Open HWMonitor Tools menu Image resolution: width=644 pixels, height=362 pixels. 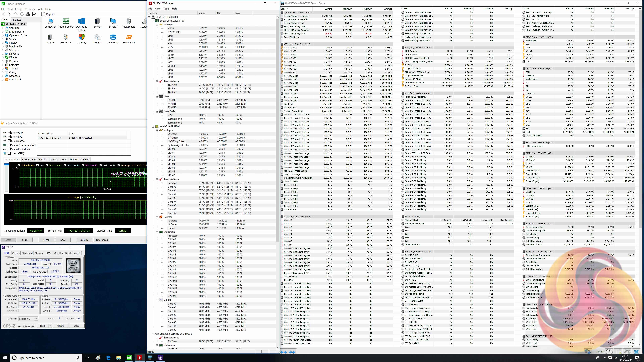[166, 9]
